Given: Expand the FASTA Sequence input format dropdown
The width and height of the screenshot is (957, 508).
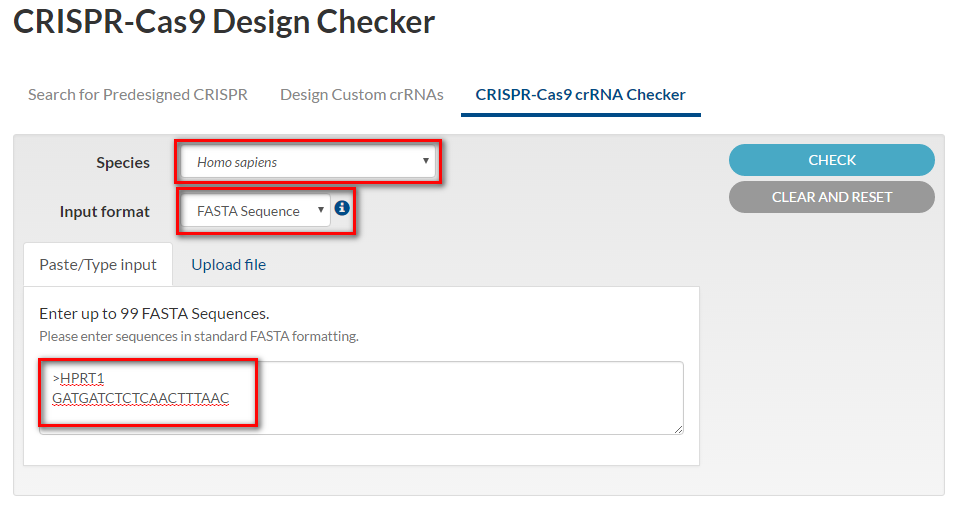Looking at the screenshot, I should (x=256, y=211).
